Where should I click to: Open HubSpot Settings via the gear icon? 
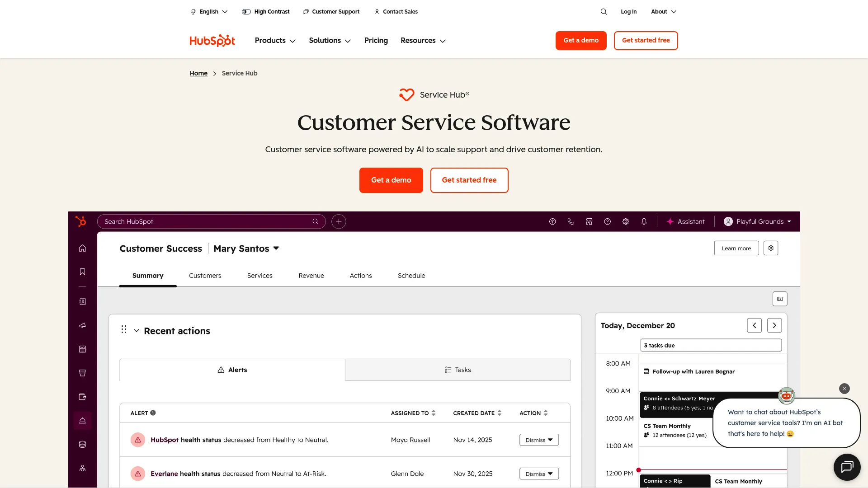[x=625, y=221]
